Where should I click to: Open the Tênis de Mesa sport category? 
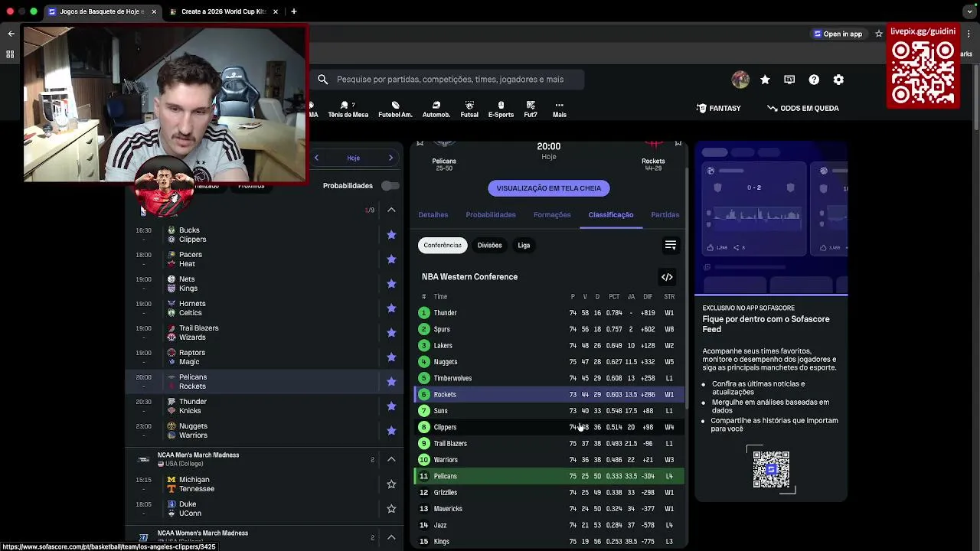pyautogui.click(x=348, y=109)
